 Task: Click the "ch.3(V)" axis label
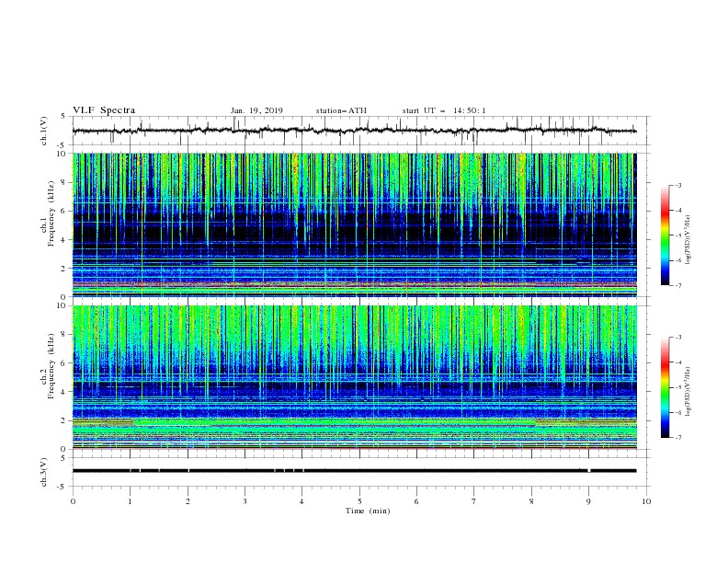pyautogui.click(x=44, y=472)
